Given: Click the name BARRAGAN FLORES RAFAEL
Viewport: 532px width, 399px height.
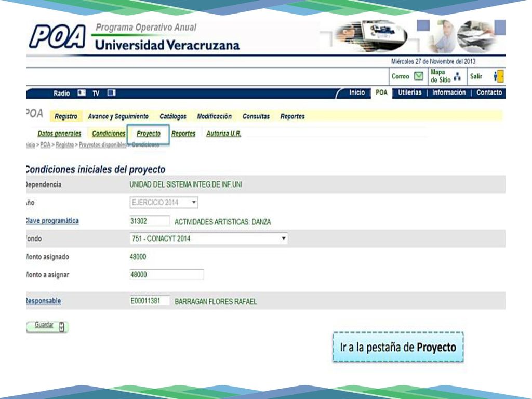Looking at the screenshot, I should pyautogui.click(x=216, y=302).
